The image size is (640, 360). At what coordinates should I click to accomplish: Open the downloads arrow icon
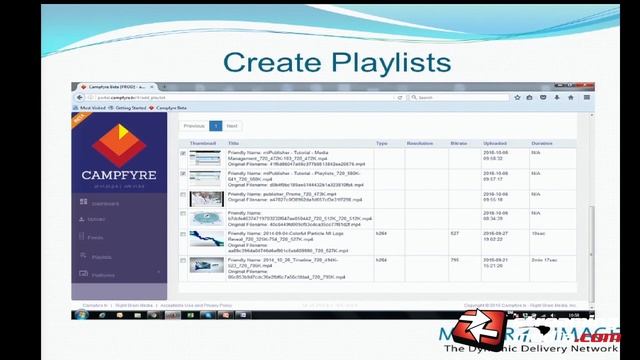pos(557,98)
